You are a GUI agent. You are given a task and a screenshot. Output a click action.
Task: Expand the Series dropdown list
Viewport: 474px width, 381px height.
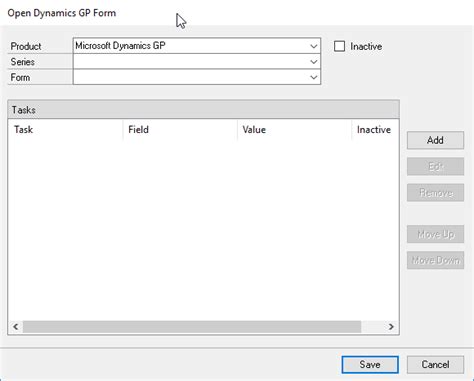[x=197, y=61]
